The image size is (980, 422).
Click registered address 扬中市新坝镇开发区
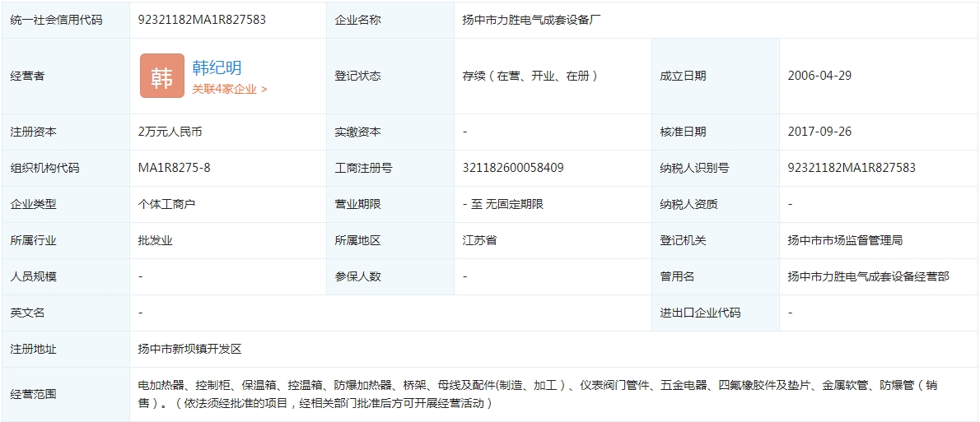[189, 349]
